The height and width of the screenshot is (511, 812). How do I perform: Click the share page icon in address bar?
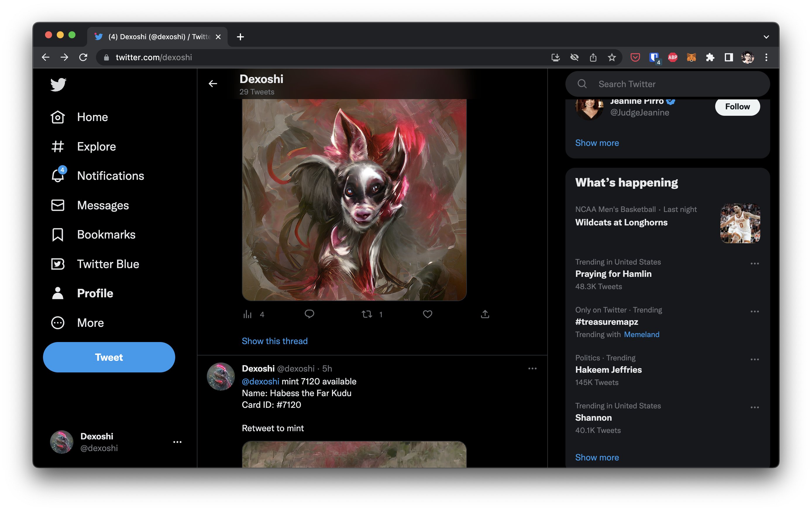click(593, 57)
